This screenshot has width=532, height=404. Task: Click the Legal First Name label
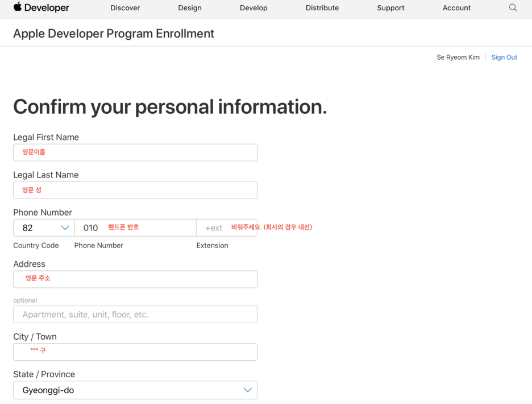point(46,137)
